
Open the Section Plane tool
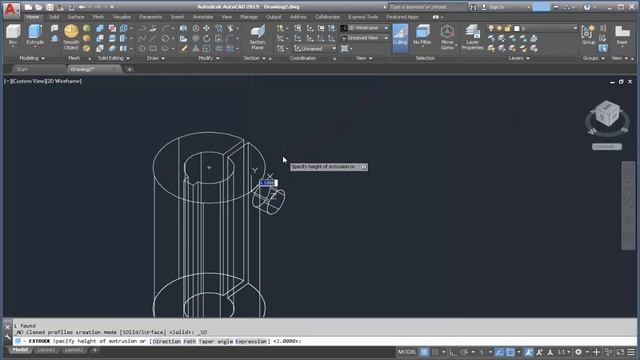click(x=257, y=37)
